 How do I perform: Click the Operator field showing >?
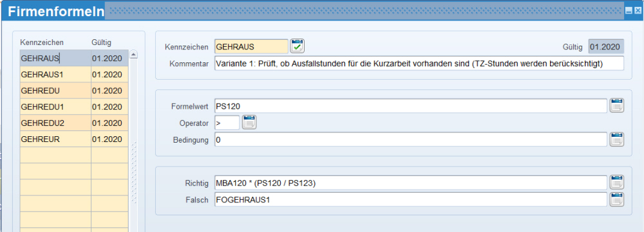[227, 123]
